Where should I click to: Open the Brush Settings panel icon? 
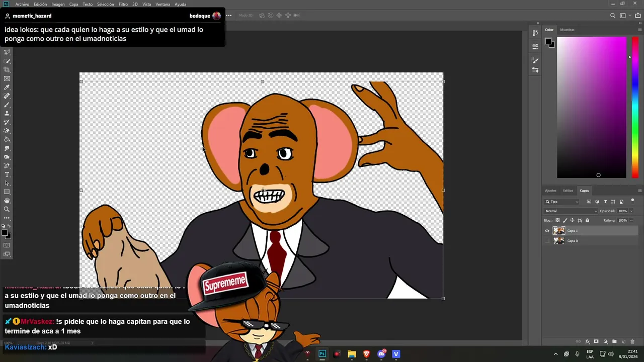click(x=535, y=60)
